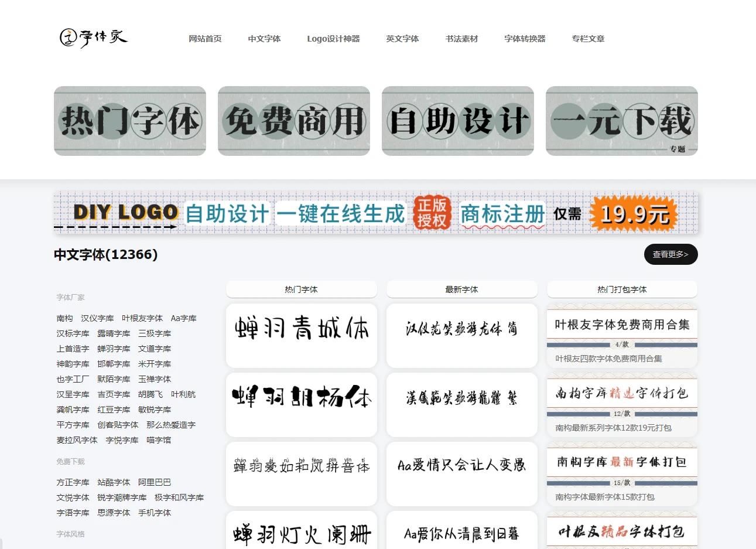The width and height of the screenshot is (756, 549).
Task: View the 热门打包字体 tab
Action: point(622,289)
